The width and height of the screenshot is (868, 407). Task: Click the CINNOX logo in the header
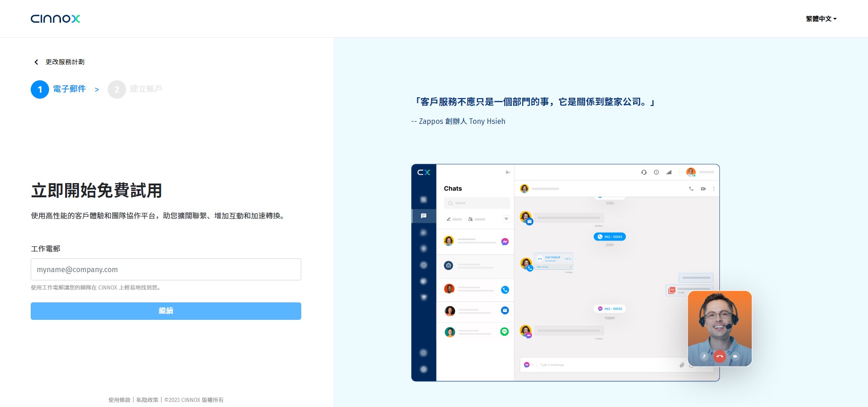click(x=55, y=19)
